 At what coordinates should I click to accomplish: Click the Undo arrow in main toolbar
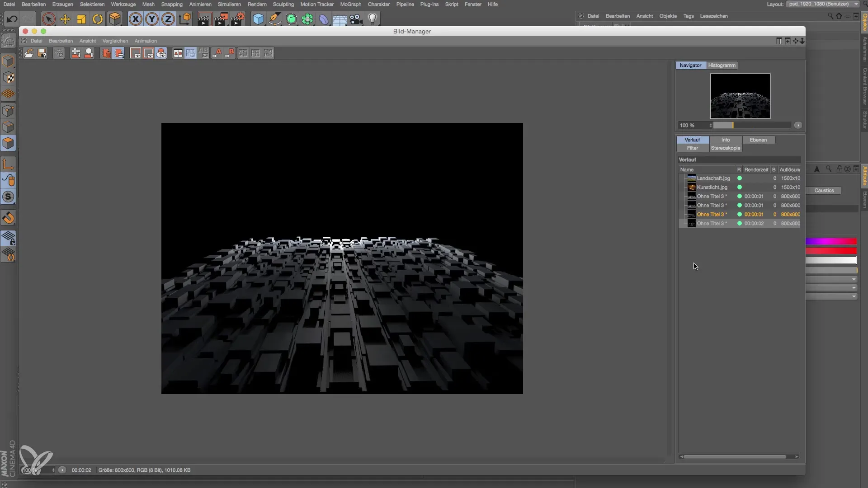[12, 19]
